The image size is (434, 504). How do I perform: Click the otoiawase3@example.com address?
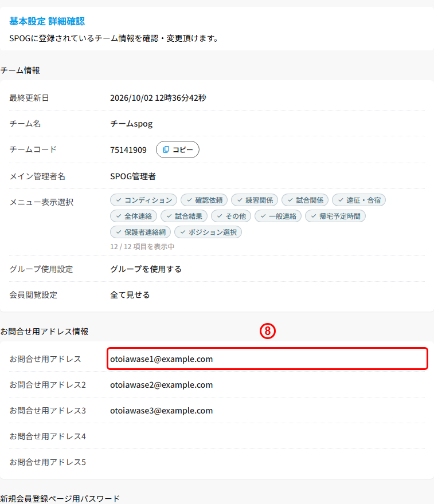(162, 411)
